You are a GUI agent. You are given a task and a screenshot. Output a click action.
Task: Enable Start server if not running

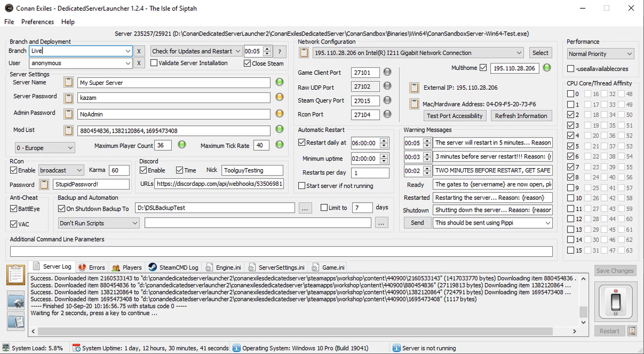302,186
